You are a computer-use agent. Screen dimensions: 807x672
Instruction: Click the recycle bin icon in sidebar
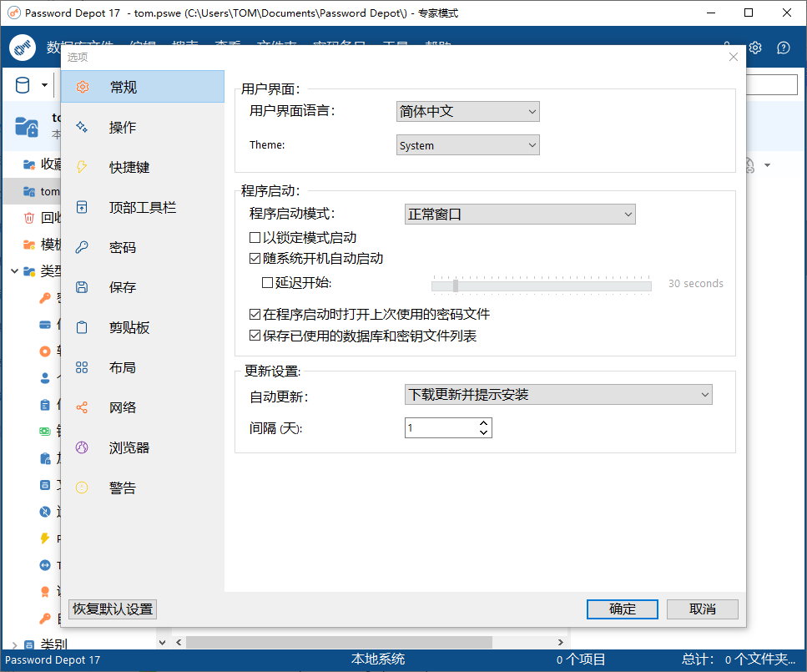(x=29, y=218)
